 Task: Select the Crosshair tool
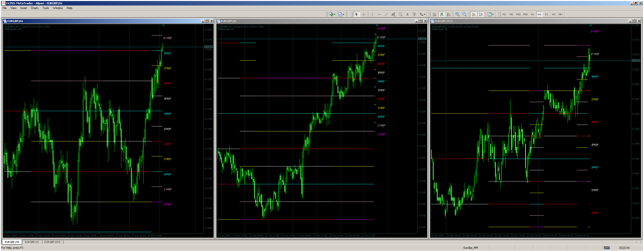[x=364, y=14]
